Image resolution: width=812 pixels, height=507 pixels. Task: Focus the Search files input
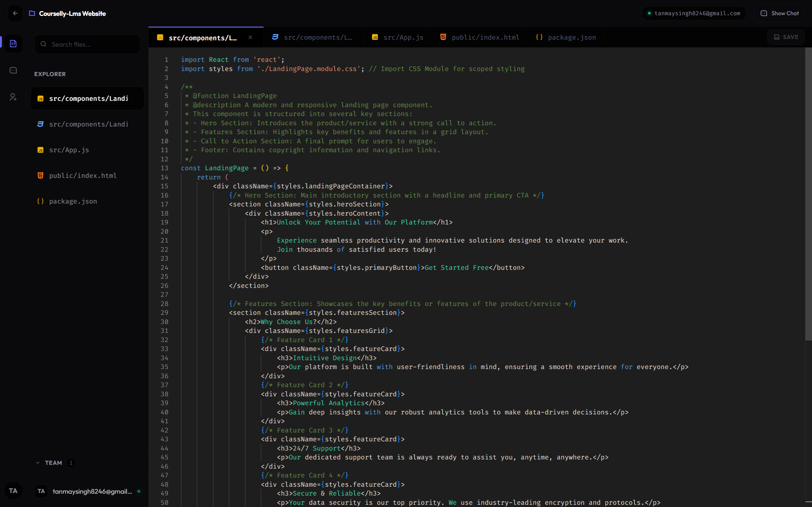[x=87, y=44]
